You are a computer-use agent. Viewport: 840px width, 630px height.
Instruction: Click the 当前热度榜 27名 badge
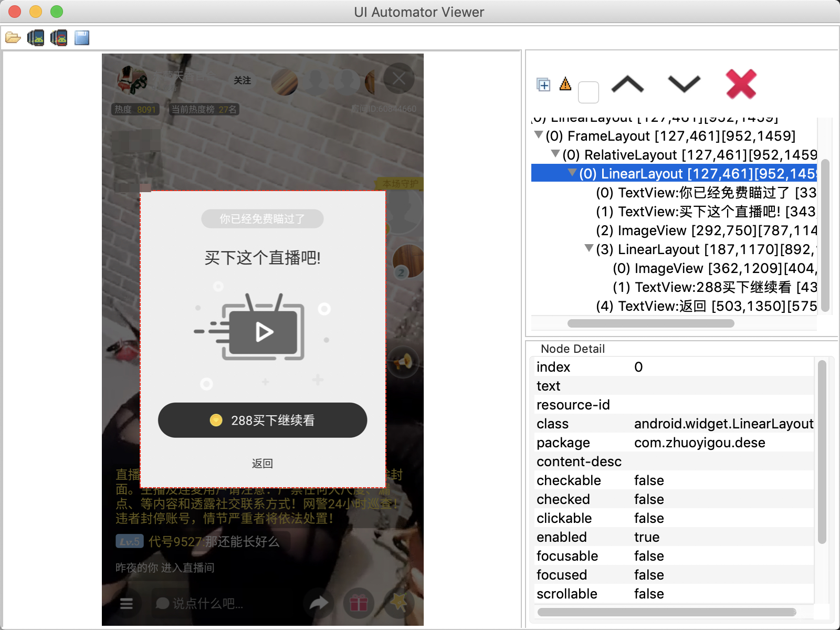pos(204,109)
